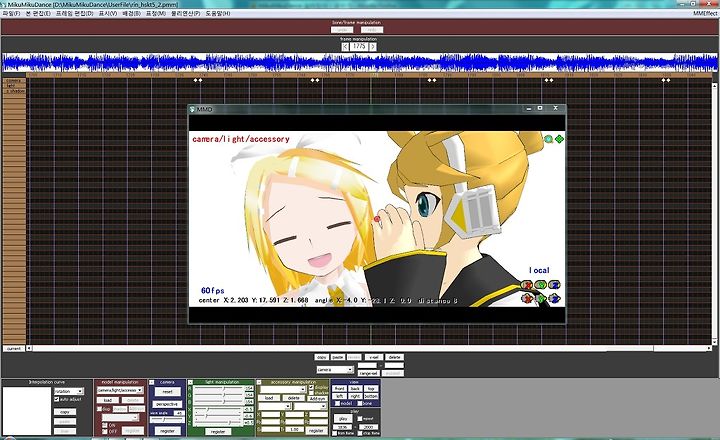Open the camera/light/accessory model dropdown
Screen dimensions: 720x440
pos(120,390)
